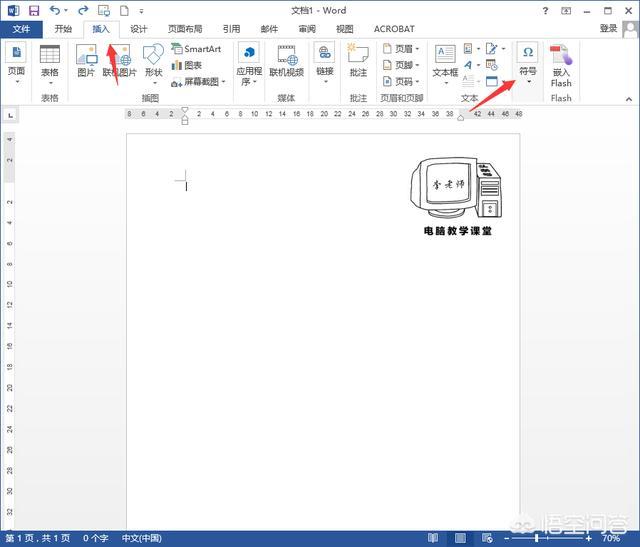Open the 形状 shapes gallery

click(152, 62)
